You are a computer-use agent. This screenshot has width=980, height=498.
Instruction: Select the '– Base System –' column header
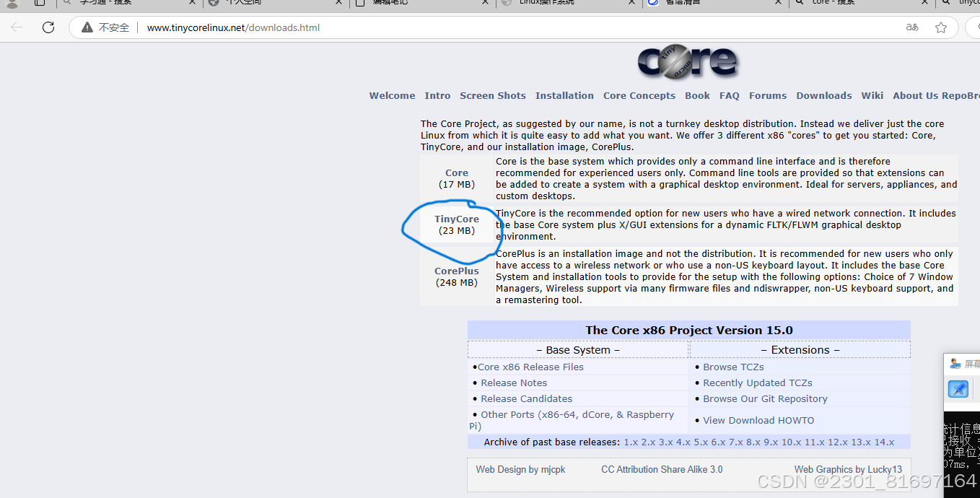click(x=578, y=349)
